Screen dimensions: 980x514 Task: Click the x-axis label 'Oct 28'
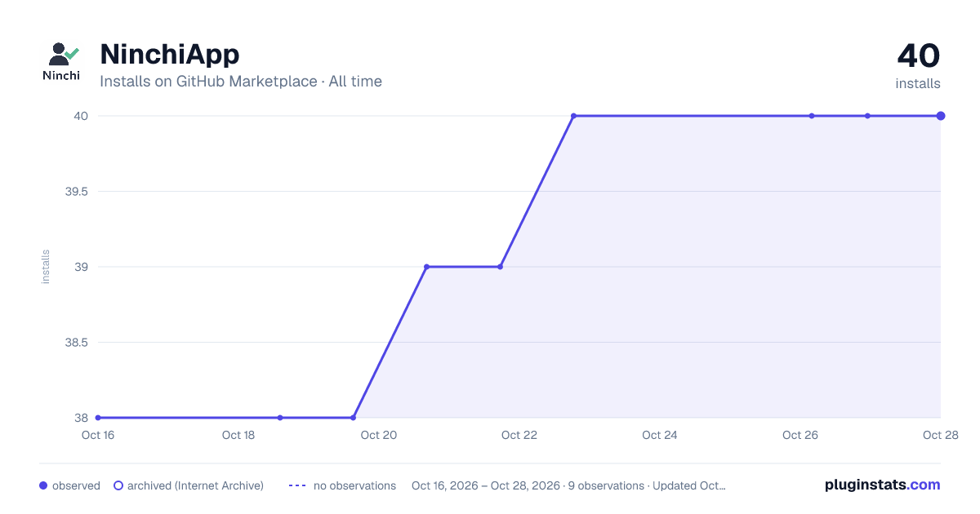coord(939,435)
